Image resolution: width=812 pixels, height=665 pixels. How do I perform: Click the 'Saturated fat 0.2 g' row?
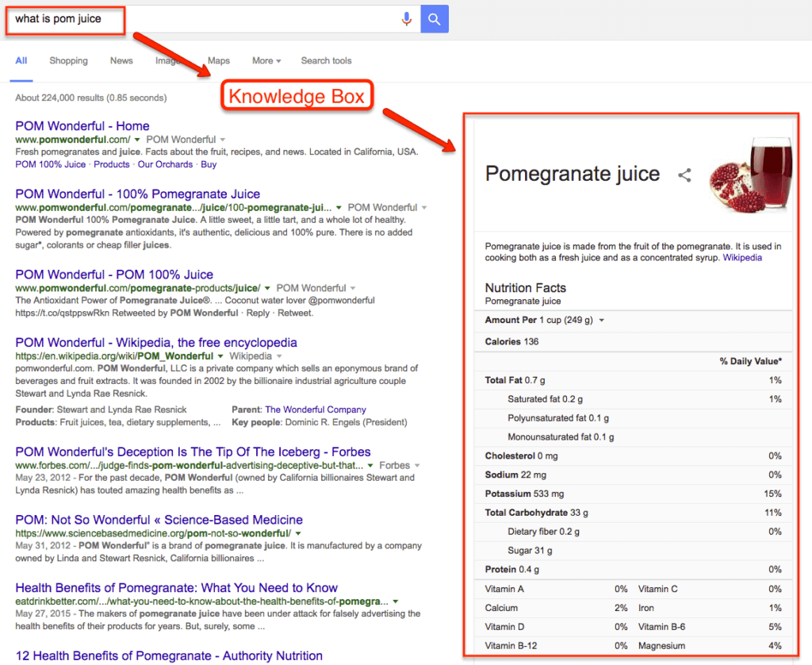click(634, 399)
